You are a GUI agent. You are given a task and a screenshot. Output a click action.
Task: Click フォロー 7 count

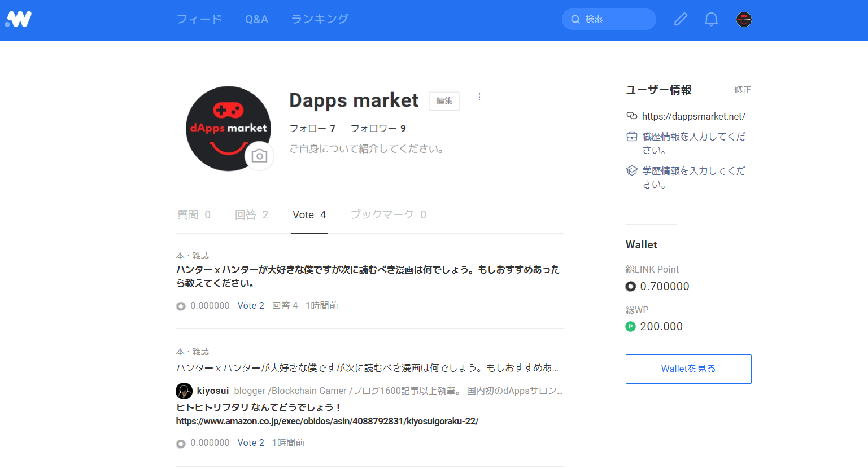(312, 128)
